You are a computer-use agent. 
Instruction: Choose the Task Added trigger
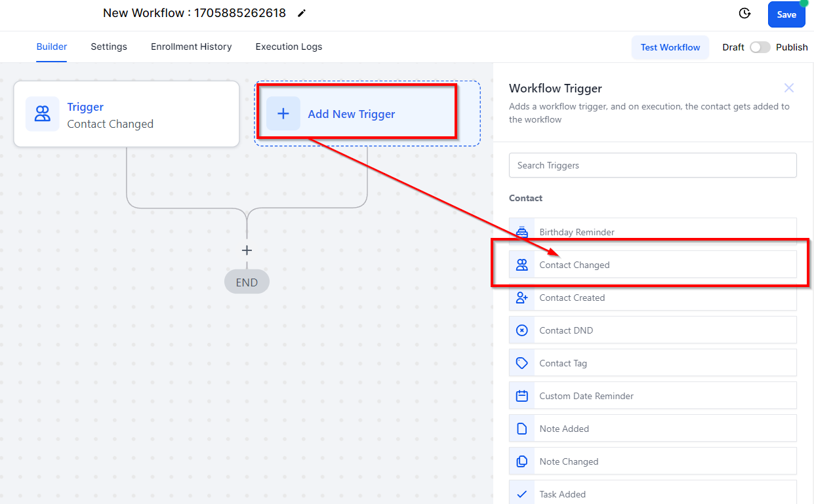pyautogui.click(x=653, y=492)
